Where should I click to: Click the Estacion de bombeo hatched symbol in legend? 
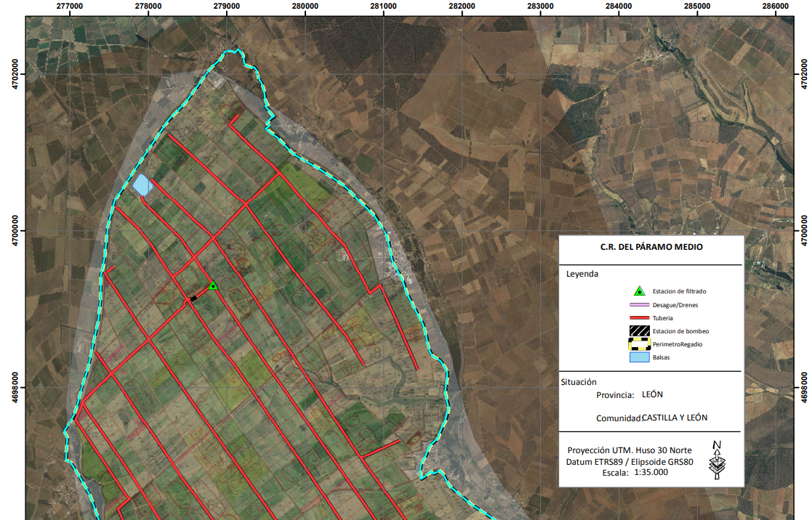639,330
